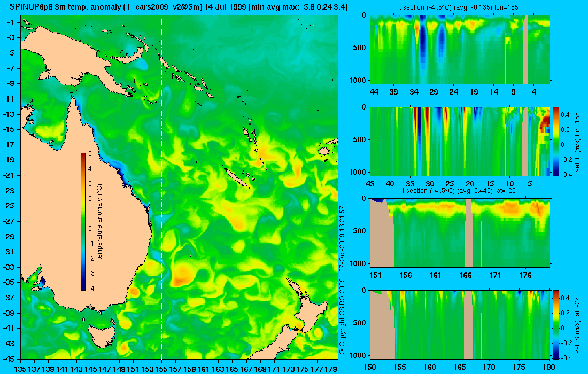
Task: Click the '5' tick on the temperature color bar
Action: pos(90,154)
